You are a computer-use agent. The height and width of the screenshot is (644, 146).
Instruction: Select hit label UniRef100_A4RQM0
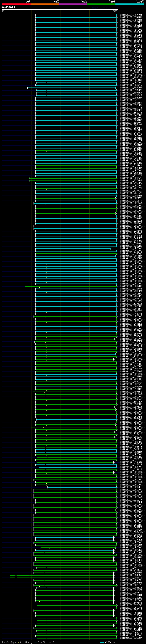131,151
